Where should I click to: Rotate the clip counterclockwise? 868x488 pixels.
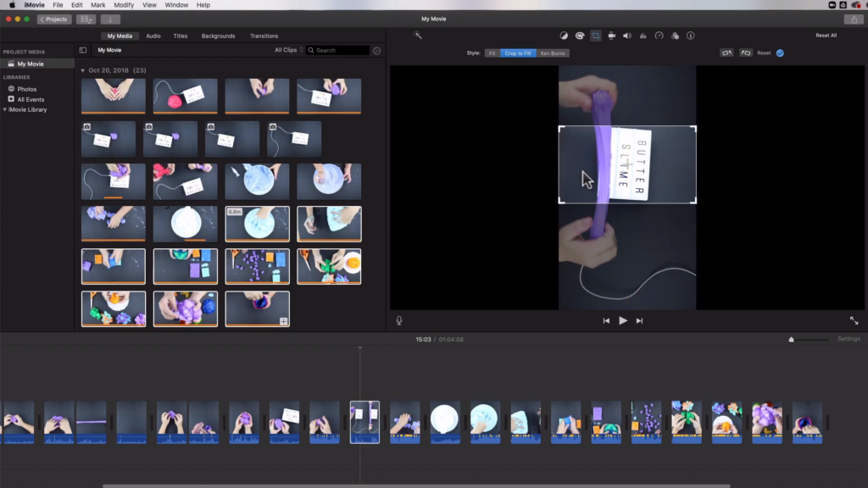click(745, 53)
